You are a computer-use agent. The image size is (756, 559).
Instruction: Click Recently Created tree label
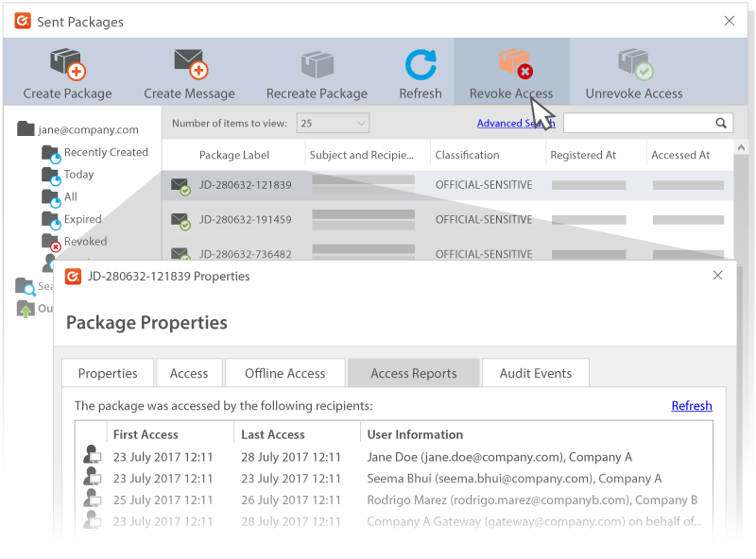click(106, 152)
